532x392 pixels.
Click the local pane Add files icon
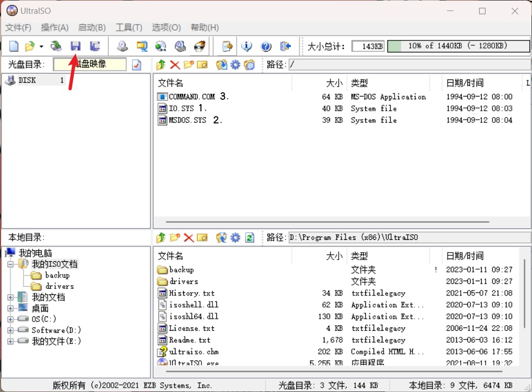(221, 238)
